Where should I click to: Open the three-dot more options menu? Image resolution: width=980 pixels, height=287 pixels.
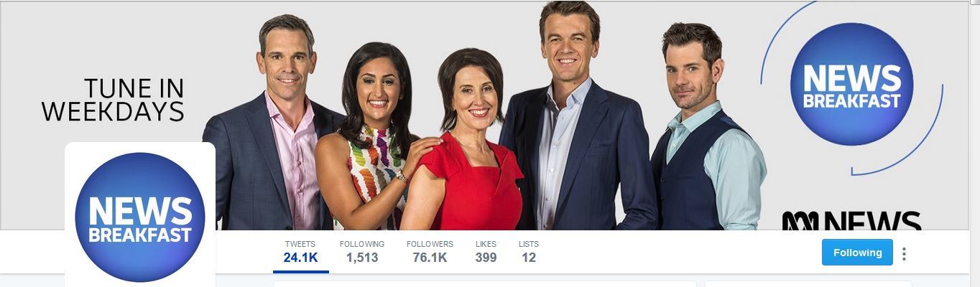tap(904, 253)
